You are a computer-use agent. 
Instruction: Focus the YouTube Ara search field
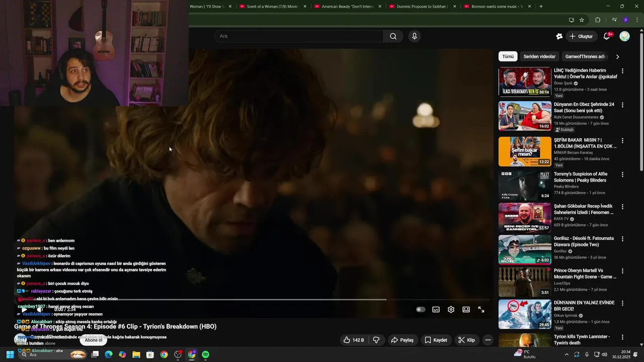299,36
